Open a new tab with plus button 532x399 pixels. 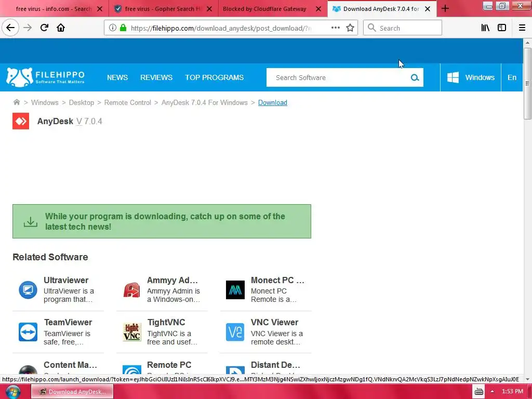[445, 9]
